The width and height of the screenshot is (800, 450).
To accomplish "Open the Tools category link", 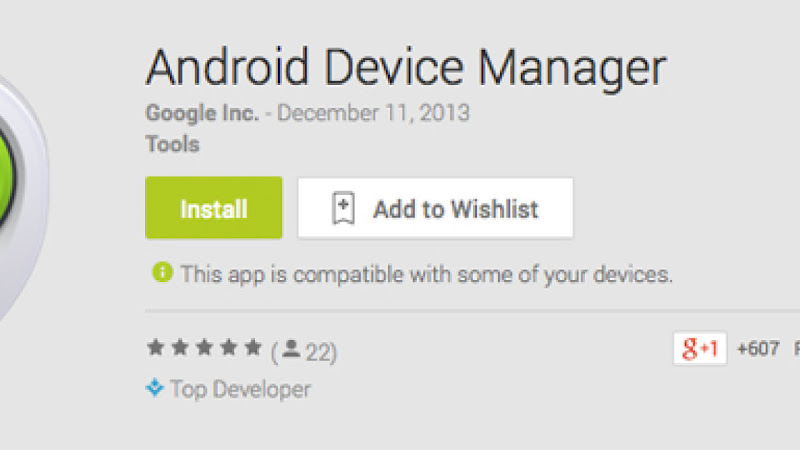I will pyautogui.click(x=172, y=144).
